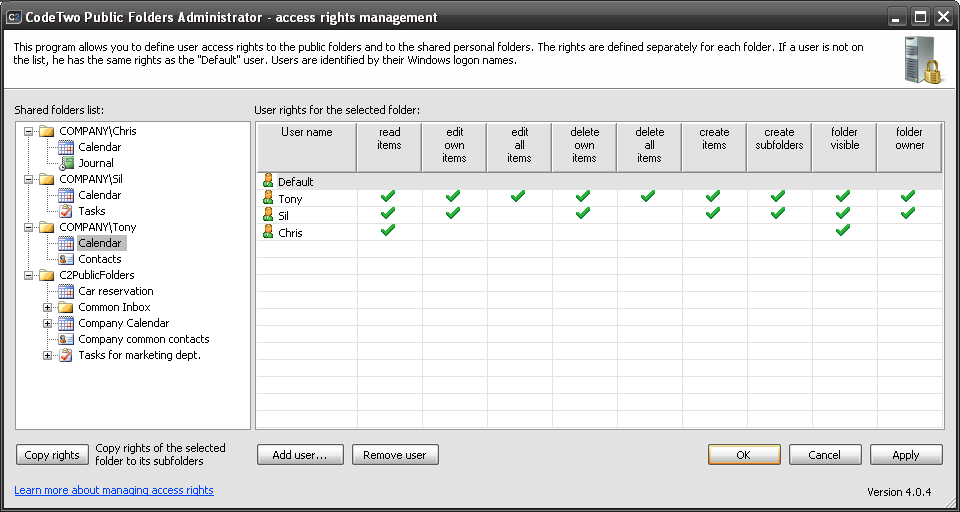960x512 pixels.
Task: Click the Sil user icon
Action: coord(268,215)
